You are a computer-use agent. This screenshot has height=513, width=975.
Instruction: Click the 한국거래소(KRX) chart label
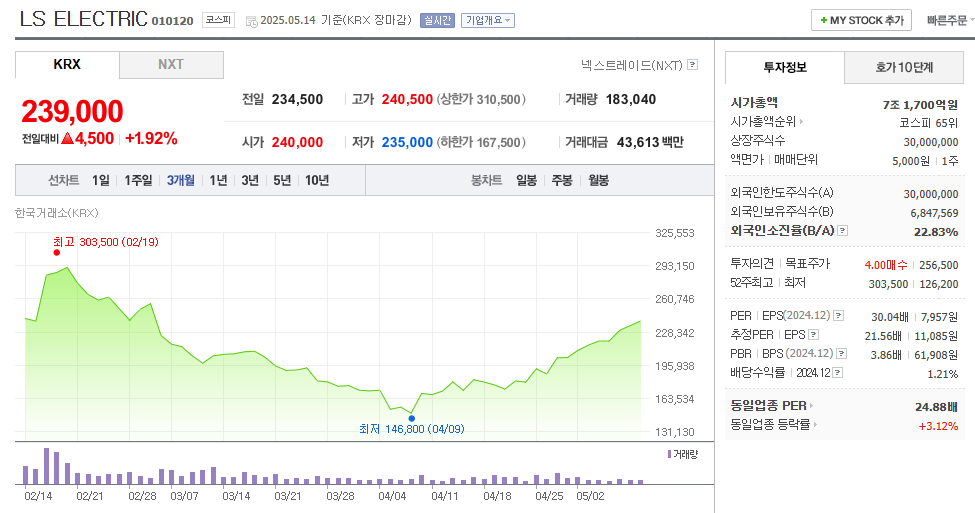click(57, 213)
